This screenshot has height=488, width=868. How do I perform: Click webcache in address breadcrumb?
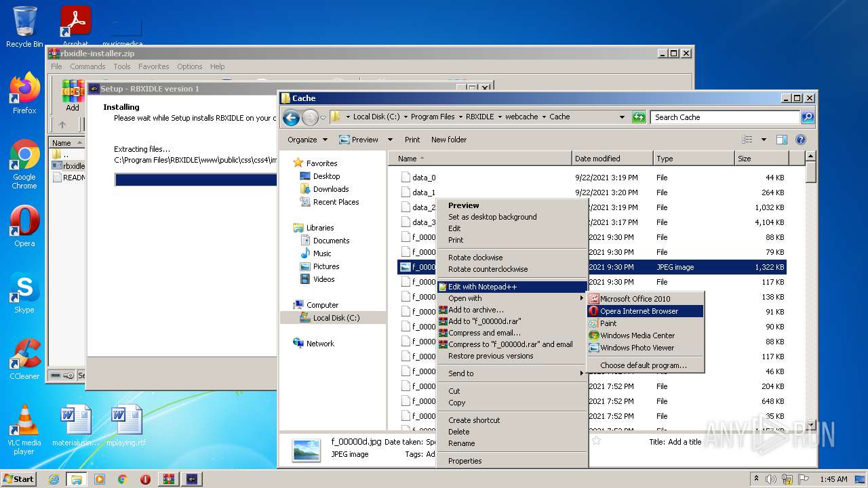coord(521,117)
